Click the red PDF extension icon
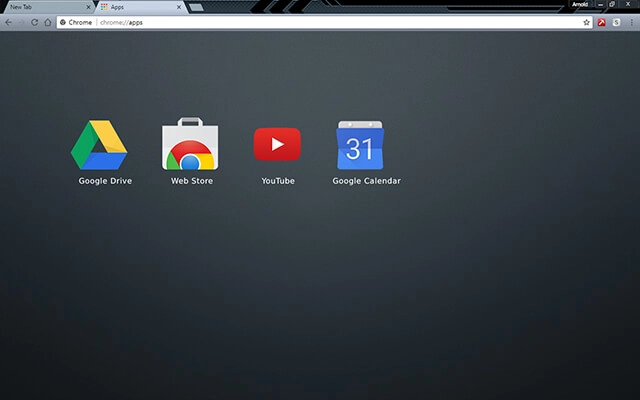 click(x=602, y=22)
